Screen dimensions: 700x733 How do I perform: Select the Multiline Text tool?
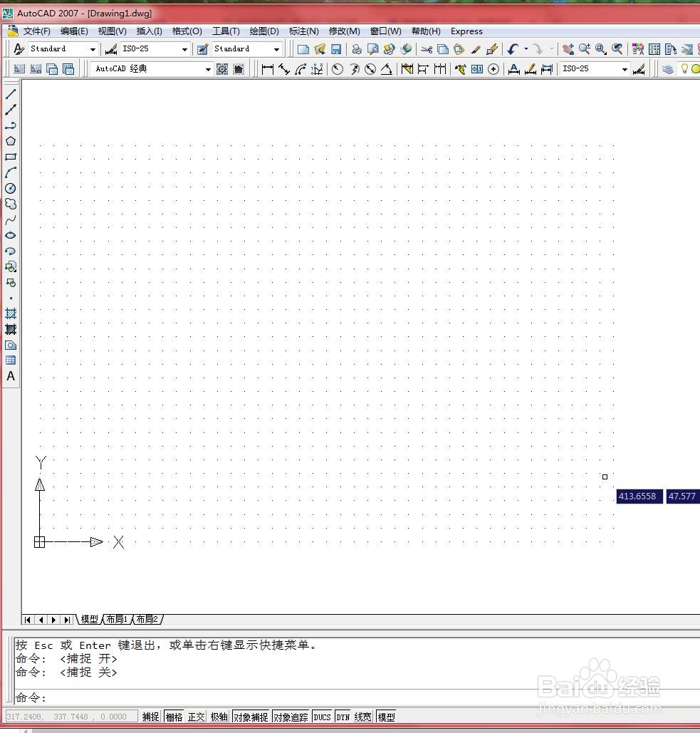[11, 376]
